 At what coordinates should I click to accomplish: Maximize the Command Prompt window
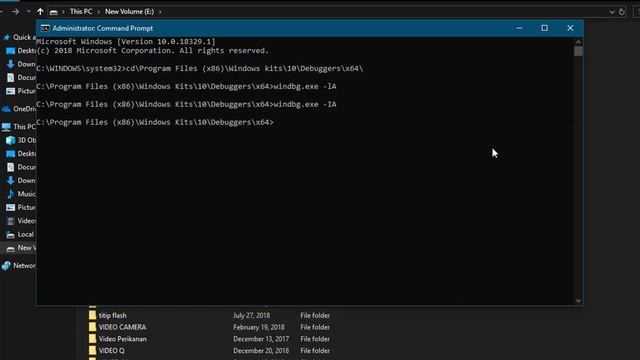544,28
